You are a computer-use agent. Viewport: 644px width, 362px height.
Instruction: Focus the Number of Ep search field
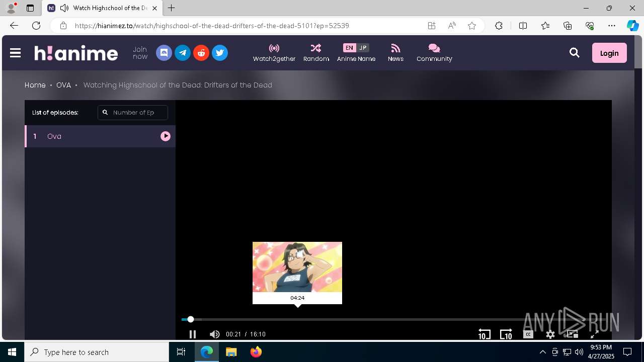coord(133,113)
